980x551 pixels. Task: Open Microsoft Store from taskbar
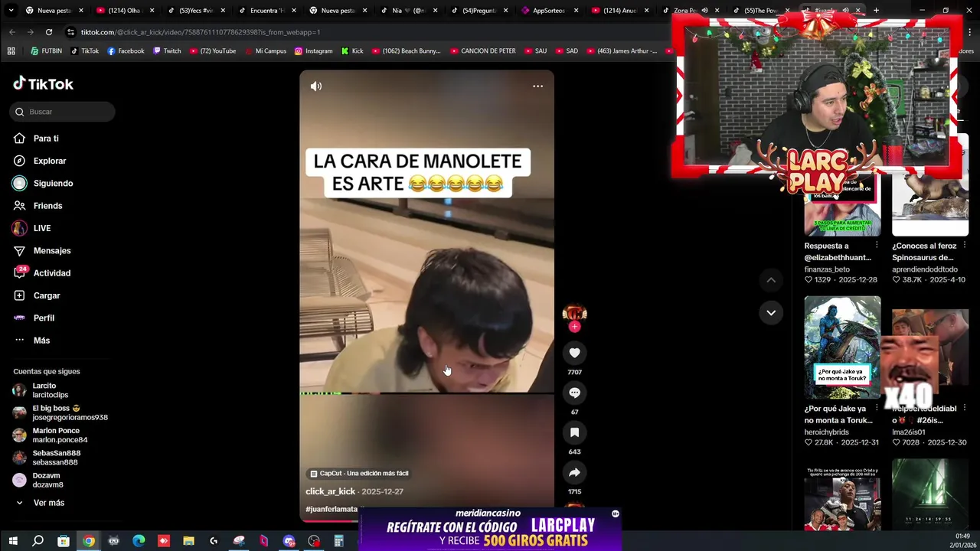[x=64, y=541]
